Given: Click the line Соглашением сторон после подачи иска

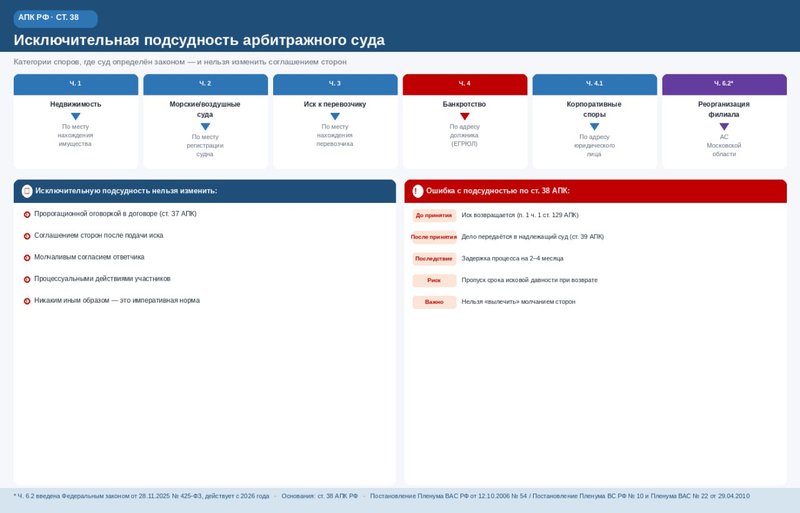Looking at the screenshot, I should tap(99, 235).
